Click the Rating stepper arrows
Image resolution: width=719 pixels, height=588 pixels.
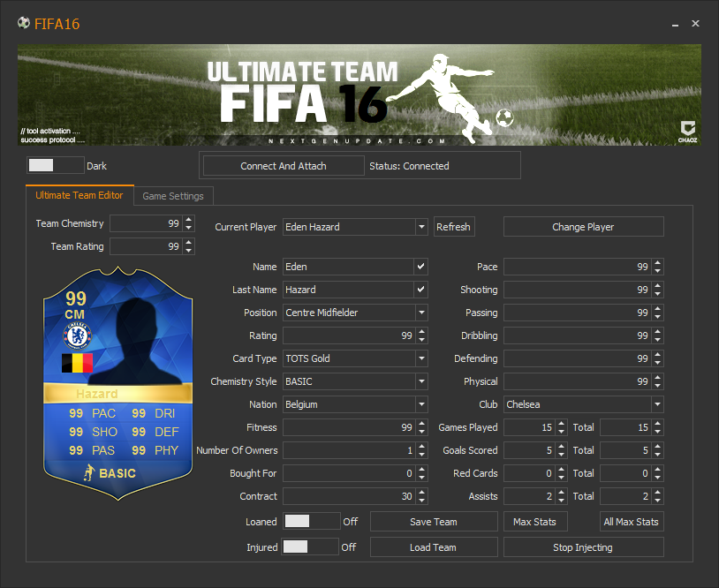422,335
